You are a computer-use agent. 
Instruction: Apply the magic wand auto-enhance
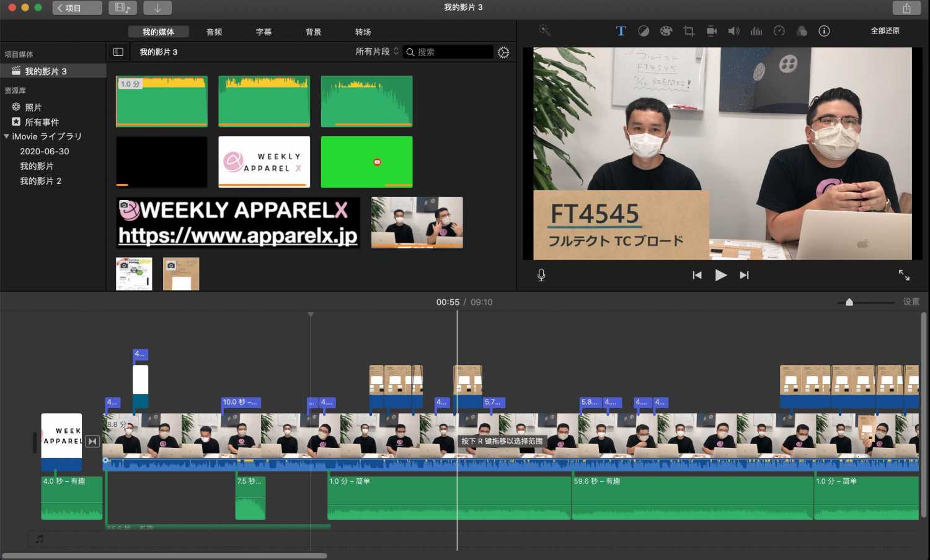(544, 30)
